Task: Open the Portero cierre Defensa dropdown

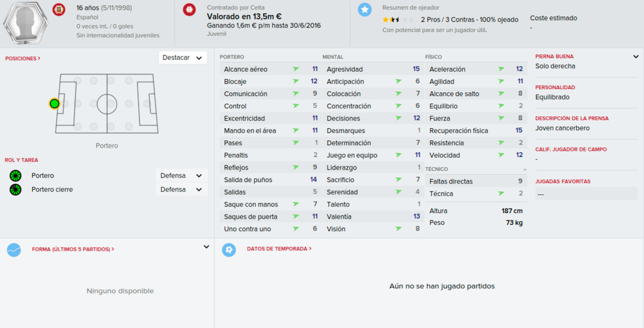Action: click(182, 190)
